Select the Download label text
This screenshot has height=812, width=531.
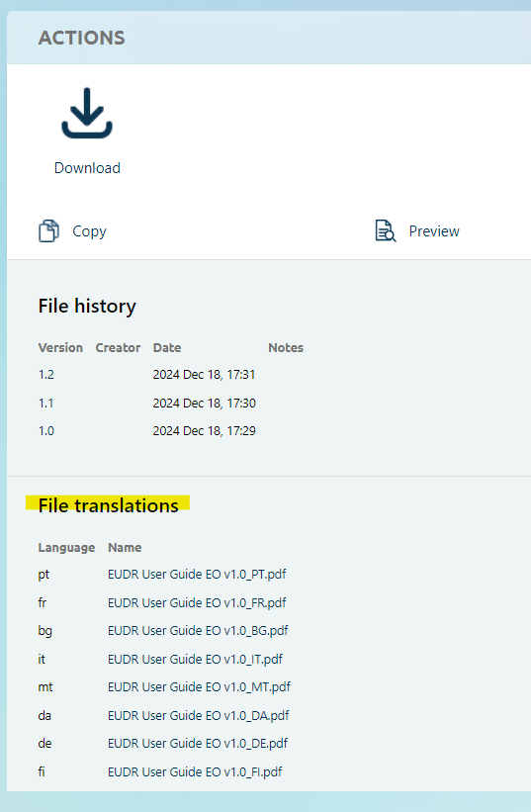pyautogui.click(x=87, y=168)
